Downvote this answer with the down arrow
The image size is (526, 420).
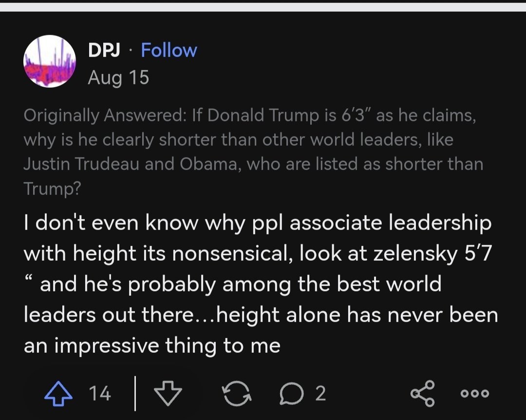(x=168, y=394)
